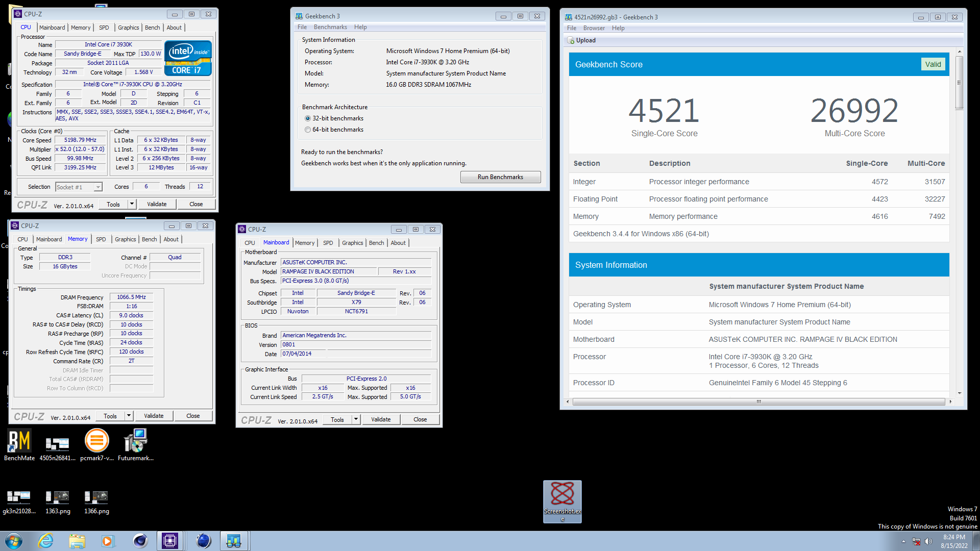Launch Windows Media Player from taskbar

tap(108, 541)
